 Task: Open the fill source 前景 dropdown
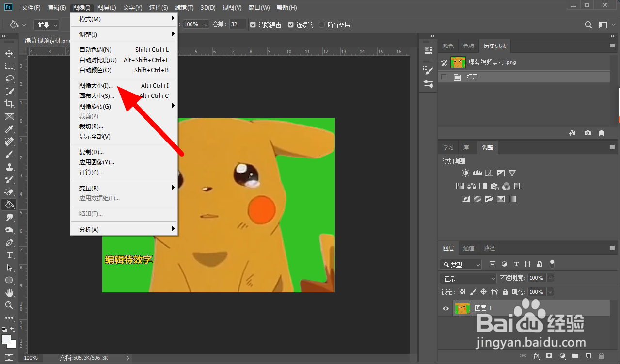47,25
